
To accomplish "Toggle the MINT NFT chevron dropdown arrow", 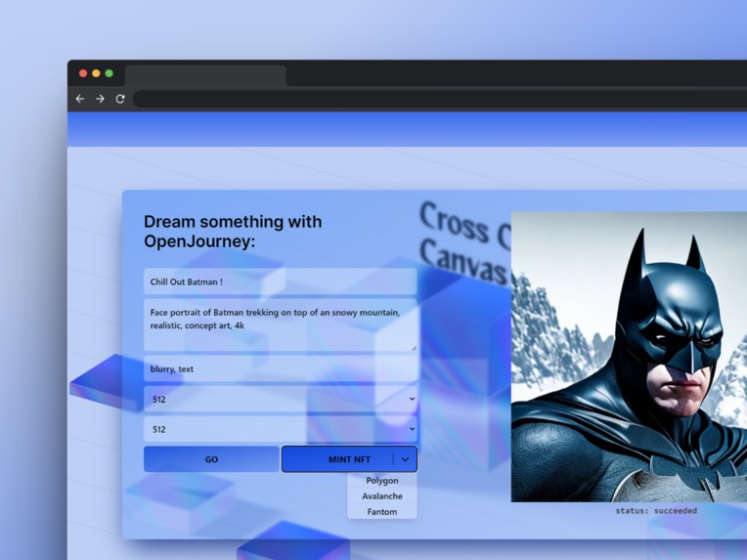I will point(405,459).
